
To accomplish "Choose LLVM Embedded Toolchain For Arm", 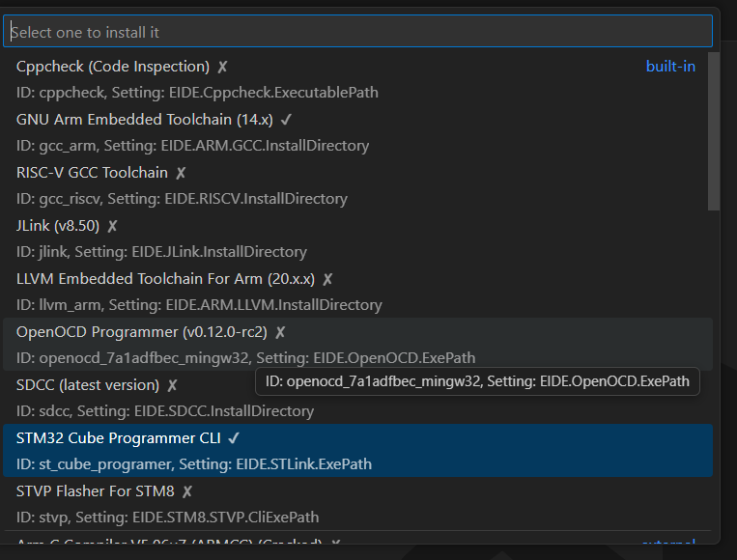I will (x=357, y=292).
